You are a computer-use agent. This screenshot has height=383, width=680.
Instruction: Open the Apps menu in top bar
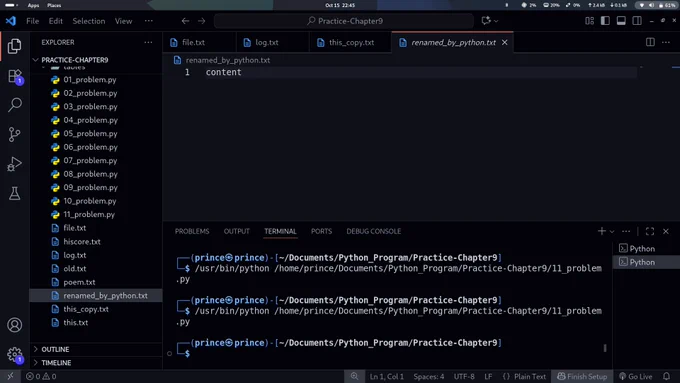click(33, 5)
